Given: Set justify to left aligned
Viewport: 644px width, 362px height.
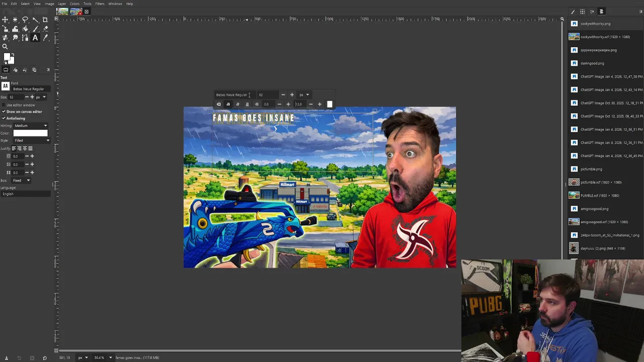Looking at the screenshot, I should (x=14, y=148).
